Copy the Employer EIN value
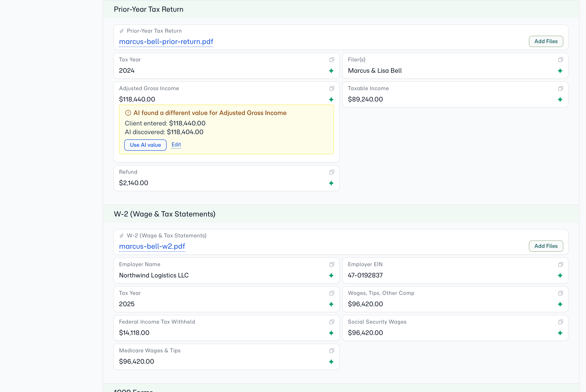 pos(561,265)
